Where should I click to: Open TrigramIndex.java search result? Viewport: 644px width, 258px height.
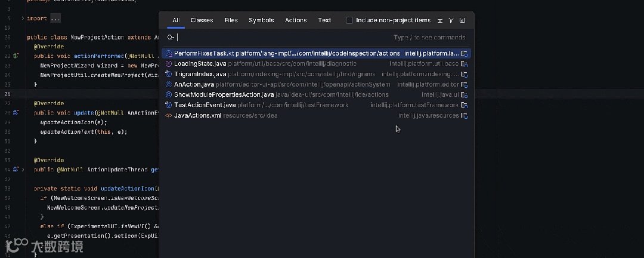coord(316,74)
